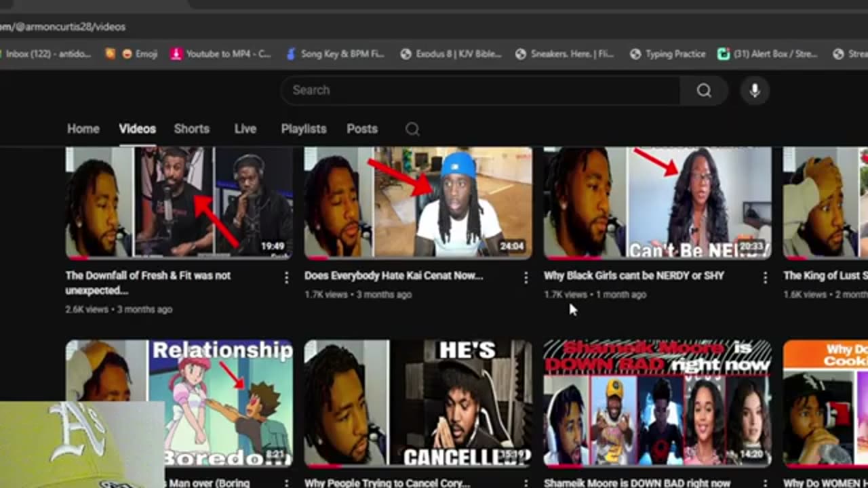Open Youtube to MP4 bookmark

click(x=221, y=54)
